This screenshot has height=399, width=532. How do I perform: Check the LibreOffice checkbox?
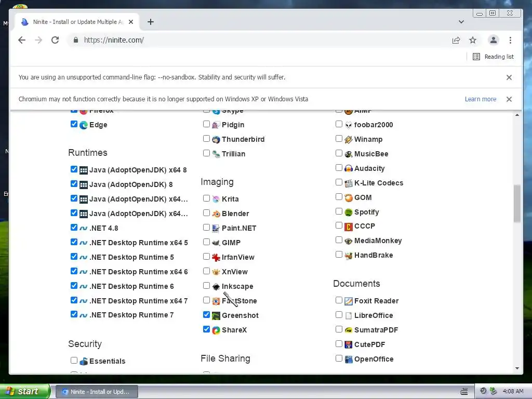pos(339,314)
